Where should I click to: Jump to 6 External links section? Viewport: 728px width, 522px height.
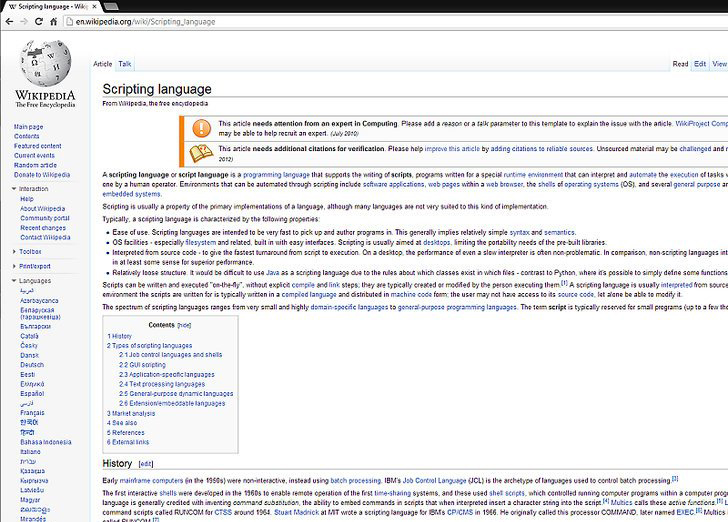tap(128, 442)
